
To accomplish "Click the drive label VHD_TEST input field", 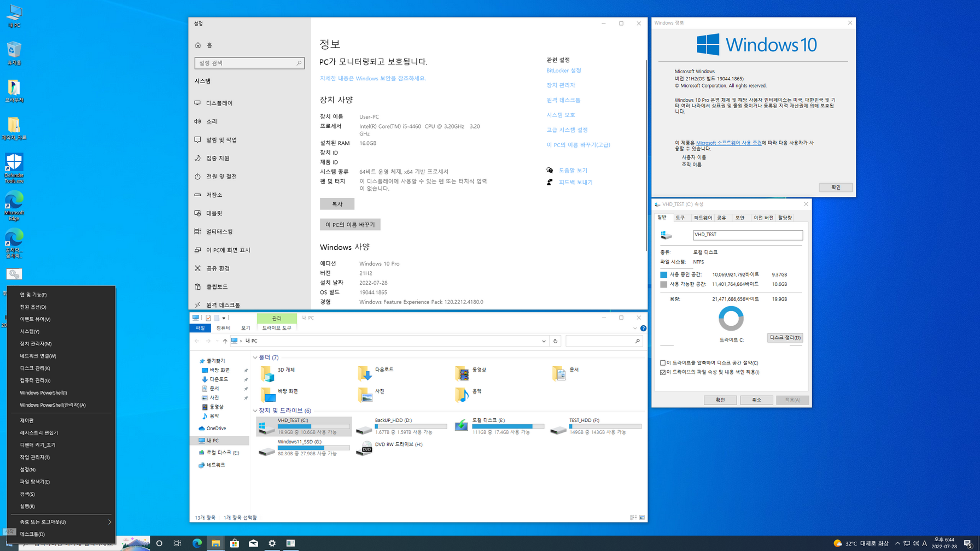I will 748,235.
